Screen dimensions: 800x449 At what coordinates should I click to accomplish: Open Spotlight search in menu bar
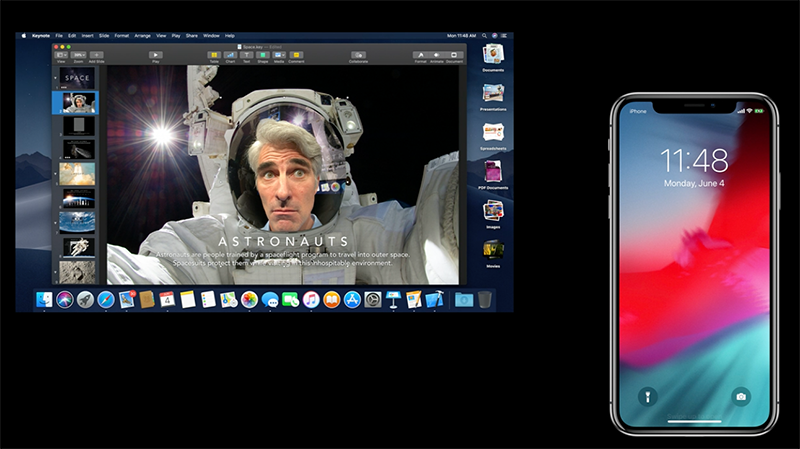coord(485,36)
